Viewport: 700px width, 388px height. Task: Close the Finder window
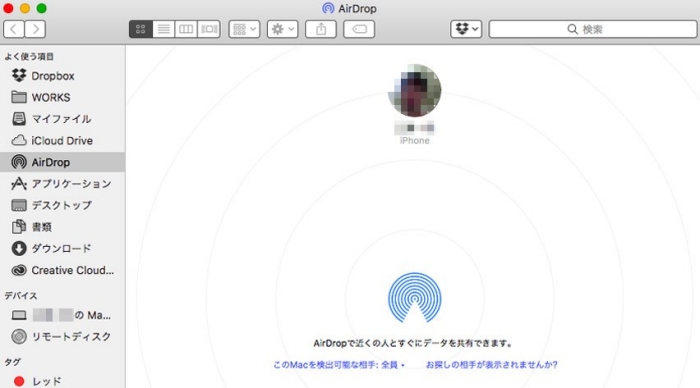coord(8,8)
